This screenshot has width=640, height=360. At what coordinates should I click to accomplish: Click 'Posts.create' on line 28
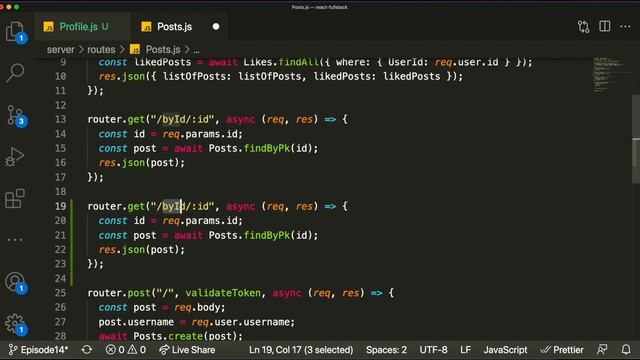click(x=168, y=336)
